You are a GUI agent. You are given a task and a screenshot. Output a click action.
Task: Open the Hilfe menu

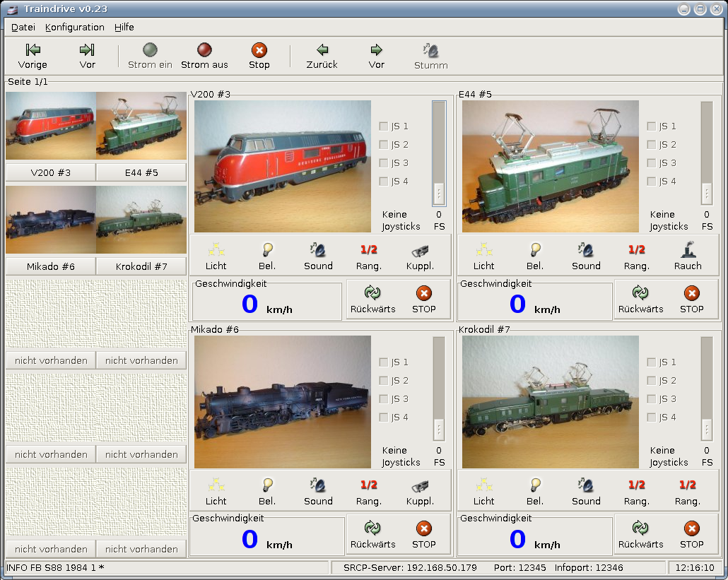[x=124, y=28]
